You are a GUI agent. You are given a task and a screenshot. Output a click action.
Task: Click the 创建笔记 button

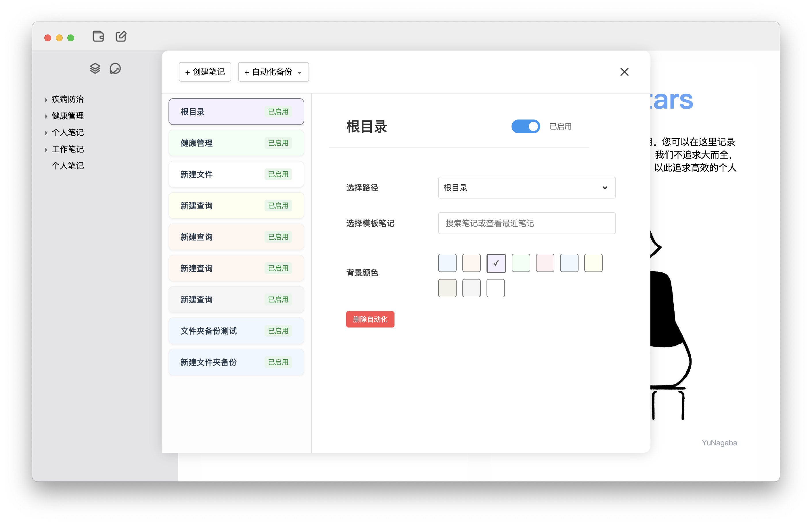click(205, 72)
